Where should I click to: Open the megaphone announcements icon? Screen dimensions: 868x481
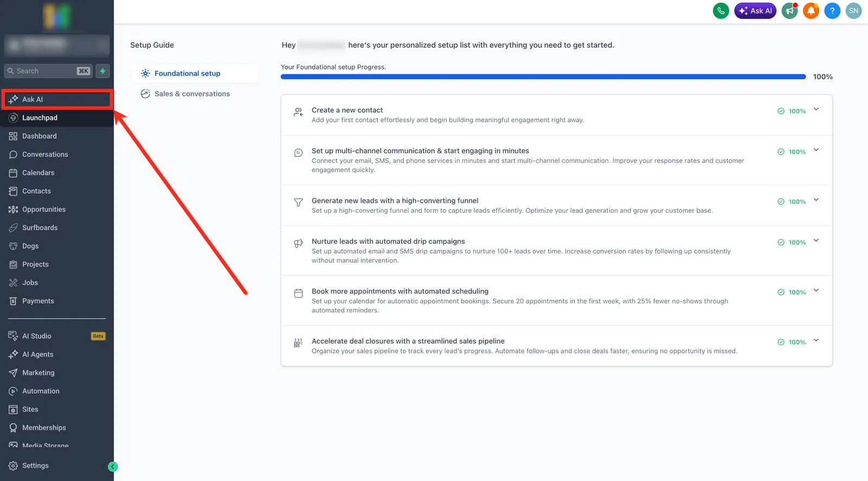point(789,11)
